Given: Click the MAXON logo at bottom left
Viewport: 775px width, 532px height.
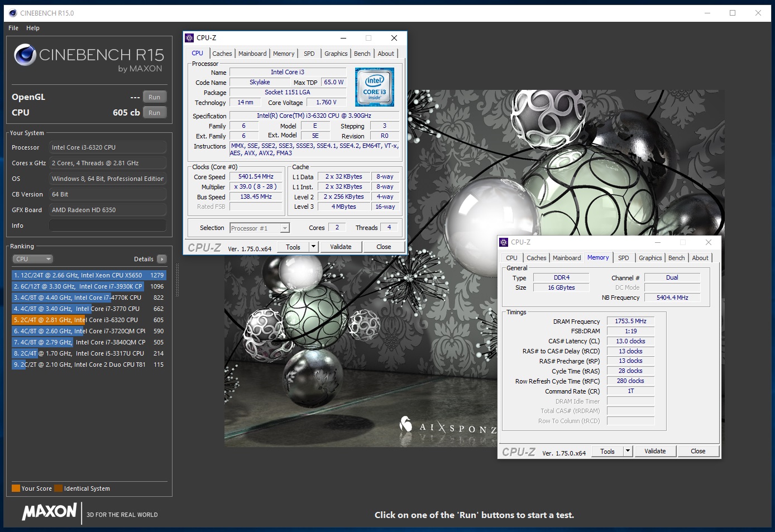Looking at the screenshot, I should pos(49,511).
